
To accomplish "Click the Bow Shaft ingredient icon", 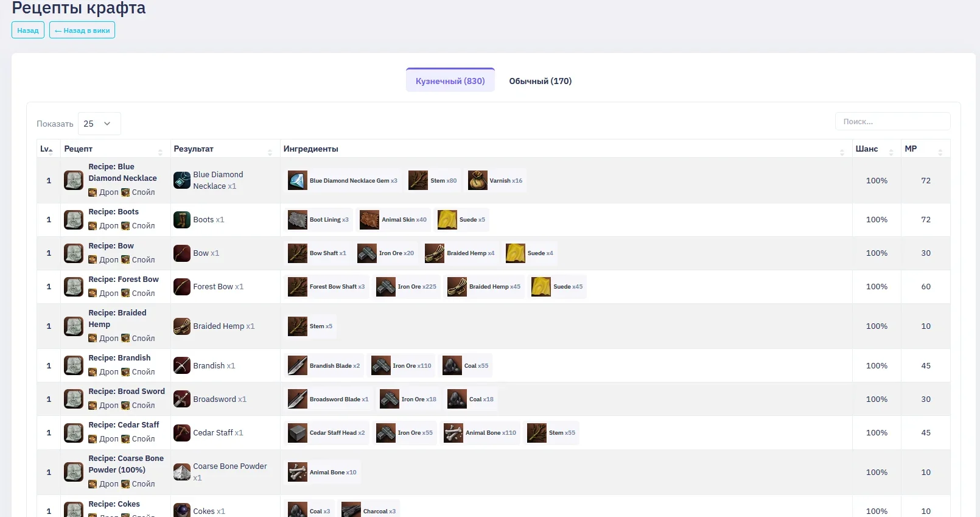I will (297, 253).
